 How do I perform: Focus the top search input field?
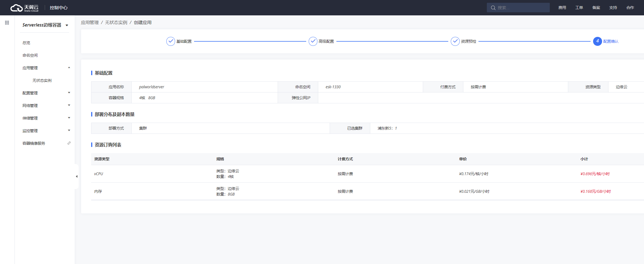pyautogui.click(x=518, y=8)
